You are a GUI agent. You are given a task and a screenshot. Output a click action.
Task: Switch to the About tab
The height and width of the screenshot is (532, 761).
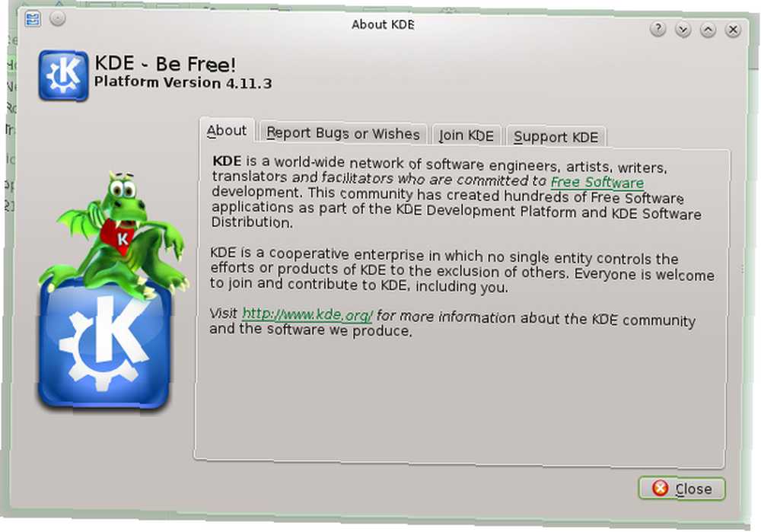pos(227,131)
